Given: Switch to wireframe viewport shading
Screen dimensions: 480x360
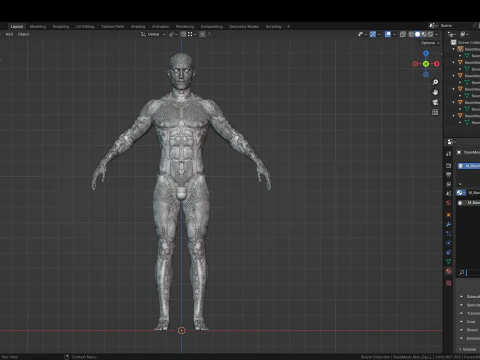Looking at the screenshot, I should click(x=411, y=34).
